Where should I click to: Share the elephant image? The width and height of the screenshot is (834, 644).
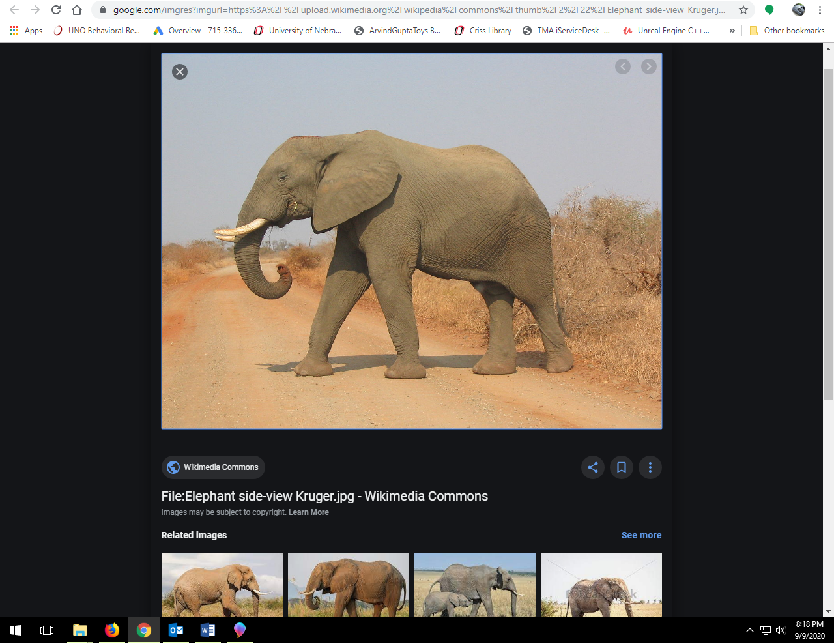[592, 467]
